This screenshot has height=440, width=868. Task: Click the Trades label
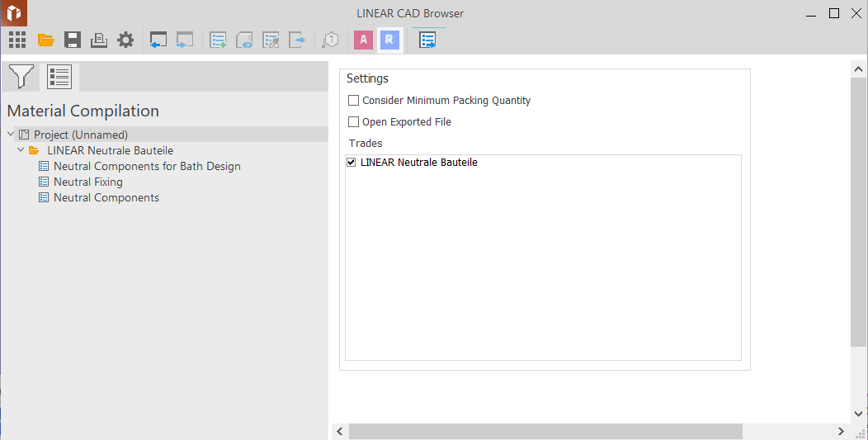click(366, 143)
